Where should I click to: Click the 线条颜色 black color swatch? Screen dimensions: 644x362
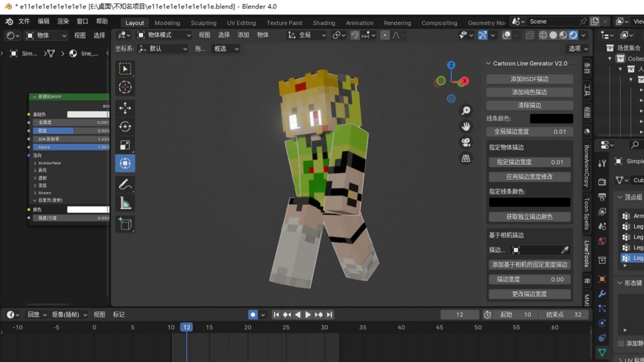[551, 119]
